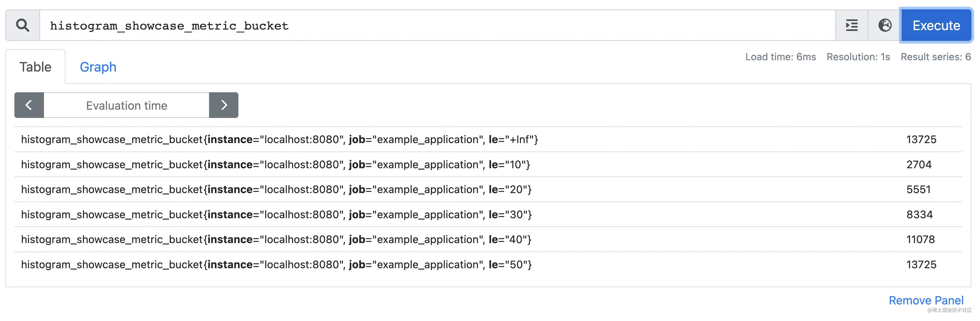
Task: Click the search magnifier icon
Action: tap(22, 25)
